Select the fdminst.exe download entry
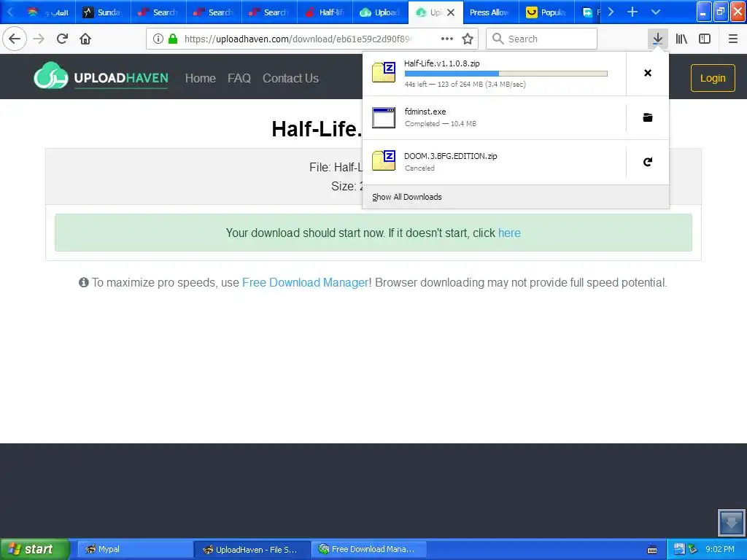747x560 pixels. (494, 117)
